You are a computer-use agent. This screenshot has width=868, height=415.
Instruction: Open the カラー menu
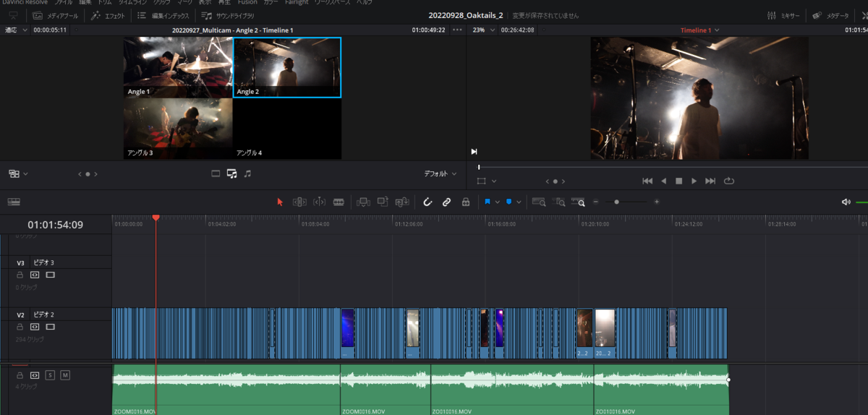tap(271, 2)
